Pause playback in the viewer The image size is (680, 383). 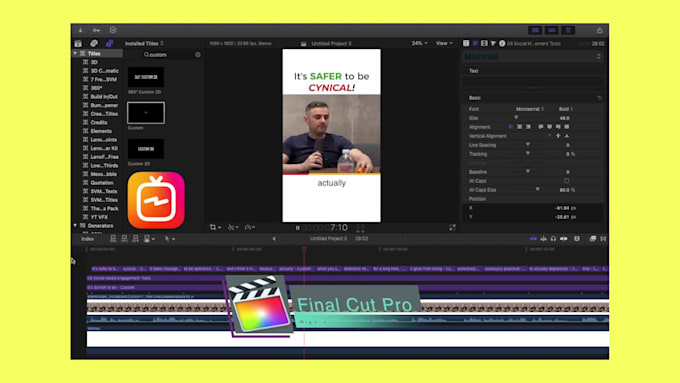coord(298,228)
